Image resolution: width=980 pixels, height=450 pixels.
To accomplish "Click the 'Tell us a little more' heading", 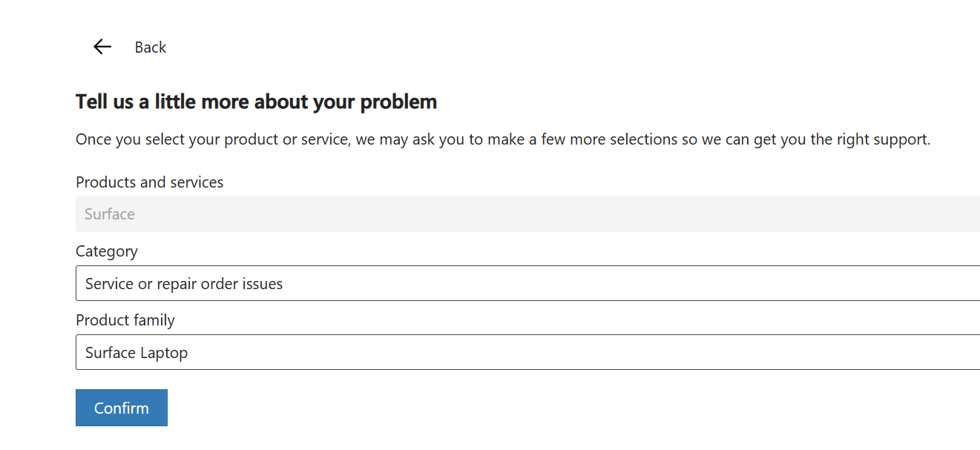I will point(256,102).
